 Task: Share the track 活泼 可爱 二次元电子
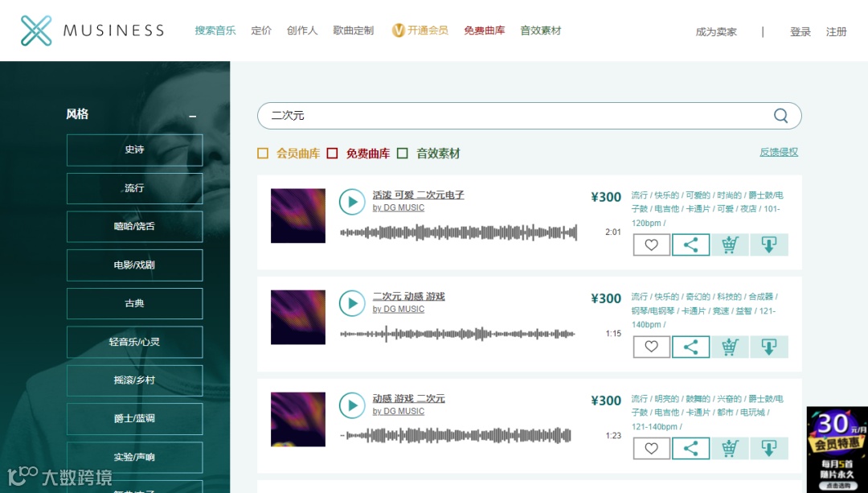pyautogui.click(x=691, y=244)
